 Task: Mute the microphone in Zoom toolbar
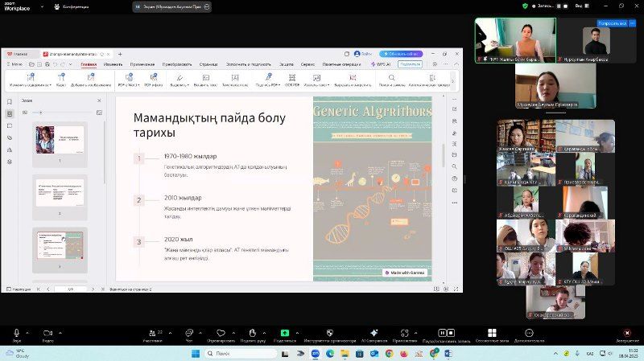click(x=16, y=332)
